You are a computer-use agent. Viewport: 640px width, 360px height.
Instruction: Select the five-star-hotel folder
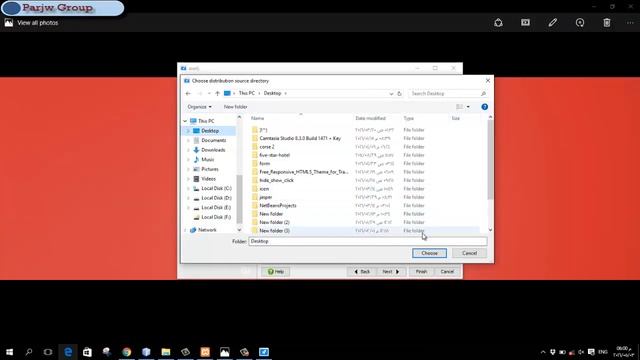(x=274, y=155)
